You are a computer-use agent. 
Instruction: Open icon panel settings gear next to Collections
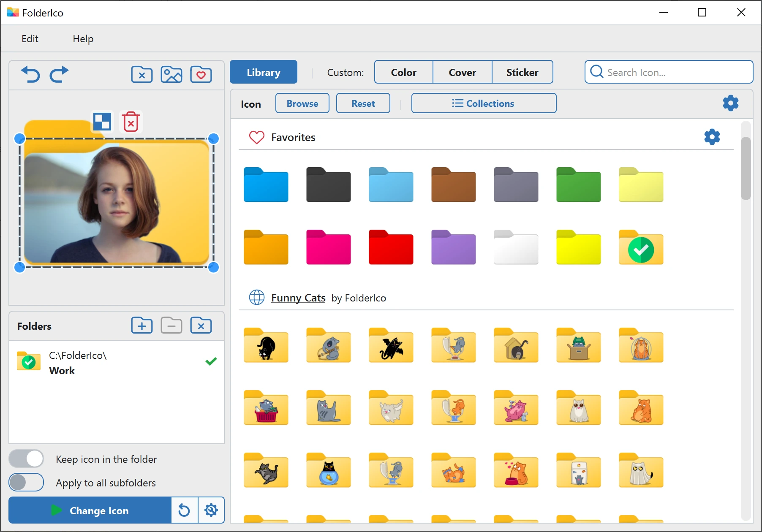731,103
